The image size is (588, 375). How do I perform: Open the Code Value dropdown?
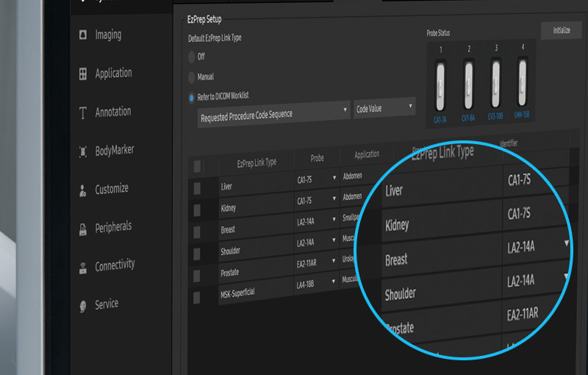coord(384,108)
